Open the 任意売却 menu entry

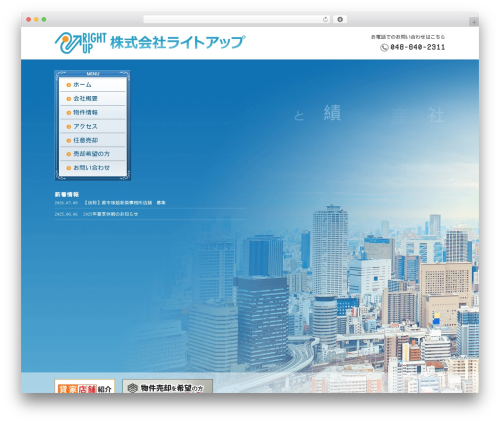pyautogui.click(x=93, y=140)
